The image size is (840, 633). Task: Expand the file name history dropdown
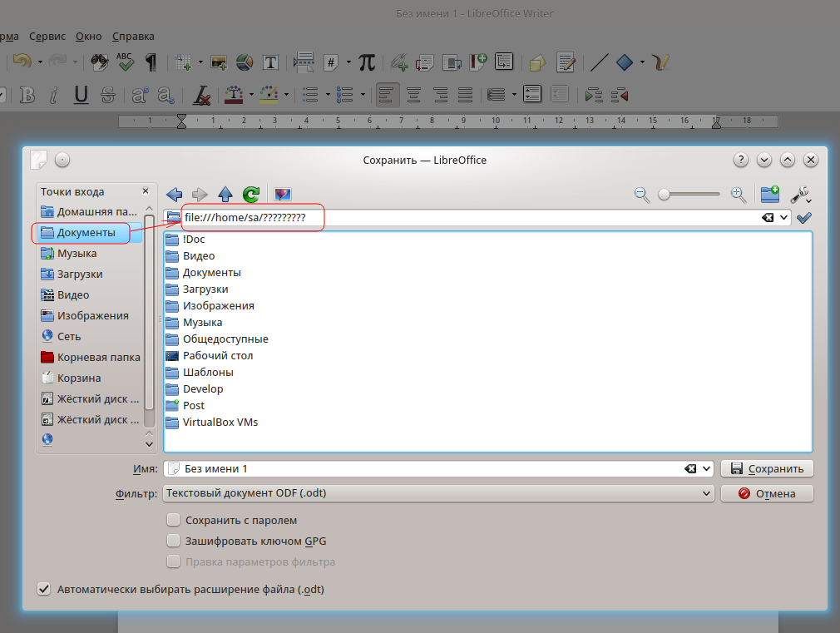707,469
